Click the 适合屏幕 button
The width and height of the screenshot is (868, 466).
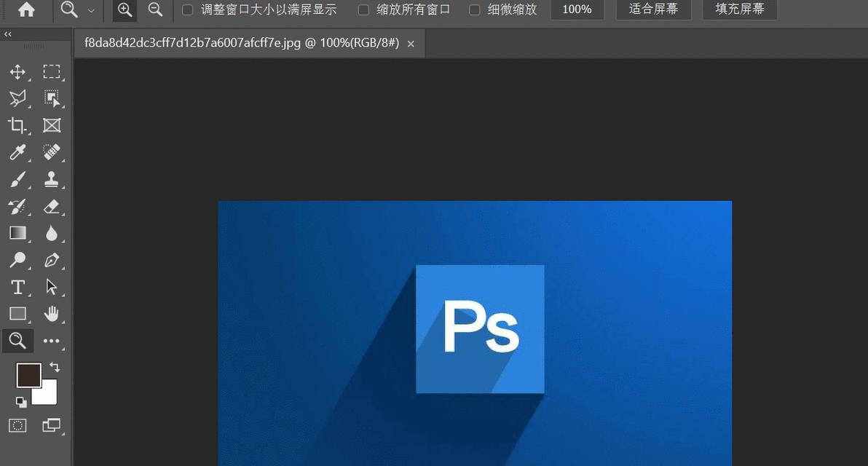pos(653,9)
